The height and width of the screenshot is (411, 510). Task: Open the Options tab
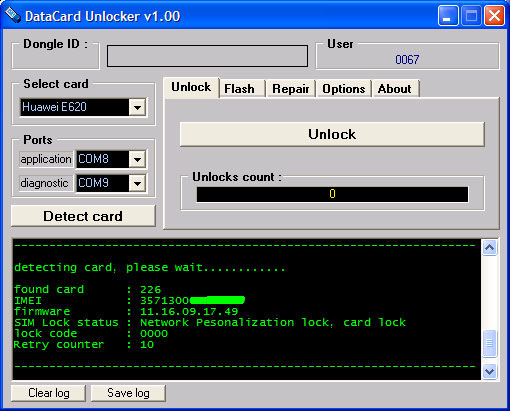(x=344, y=89)
